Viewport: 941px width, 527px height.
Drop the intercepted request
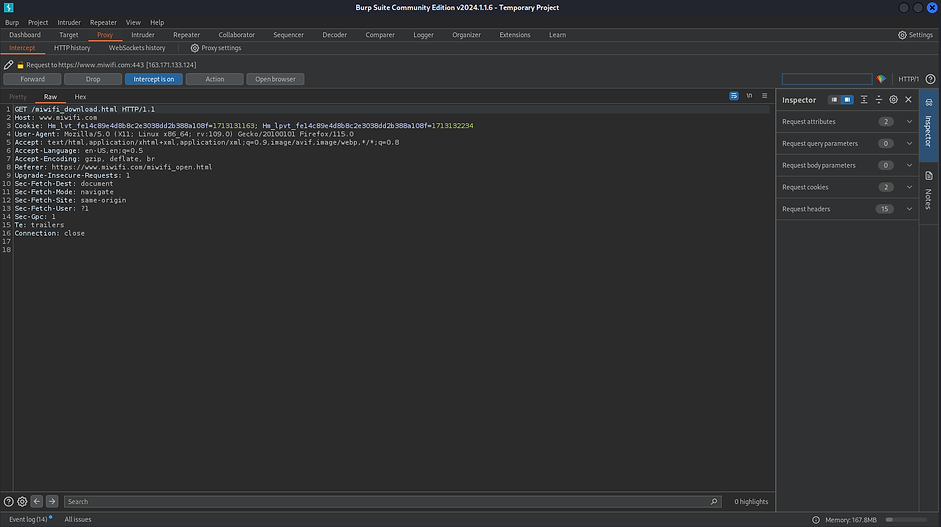tap(93, 79)
